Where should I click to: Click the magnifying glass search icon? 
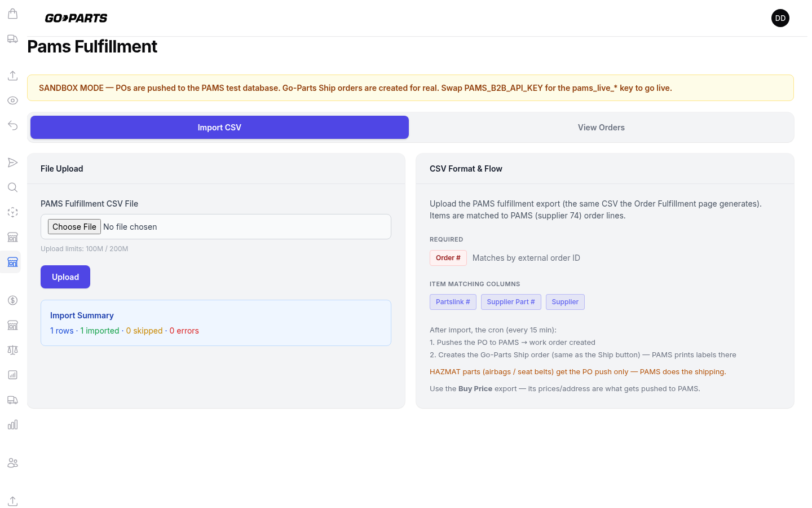click(x=12, y=187)
